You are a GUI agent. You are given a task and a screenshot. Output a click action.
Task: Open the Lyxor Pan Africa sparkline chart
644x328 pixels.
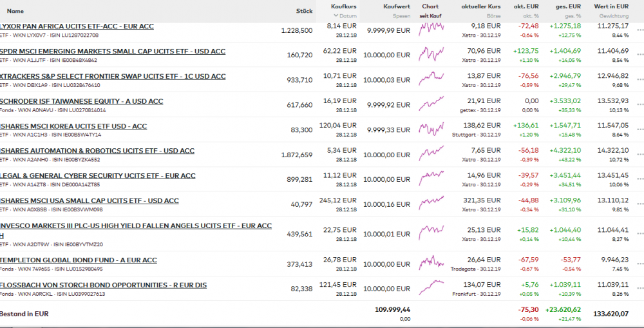(x=430, y=30)
